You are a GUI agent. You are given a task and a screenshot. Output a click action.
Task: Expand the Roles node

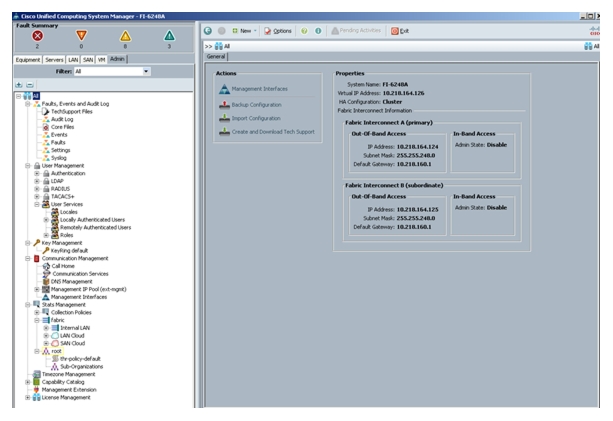coord(46,235)
